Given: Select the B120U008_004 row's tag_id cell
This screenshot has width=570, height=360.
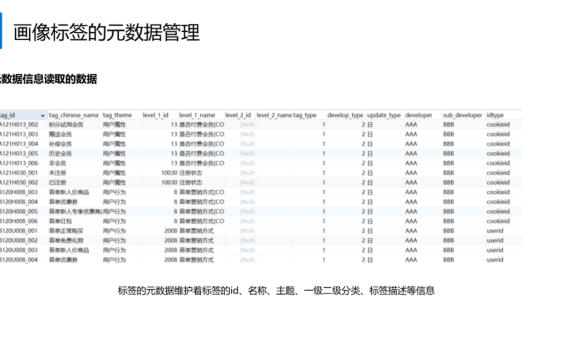Looking at the screenshot, I should (19, 260).
